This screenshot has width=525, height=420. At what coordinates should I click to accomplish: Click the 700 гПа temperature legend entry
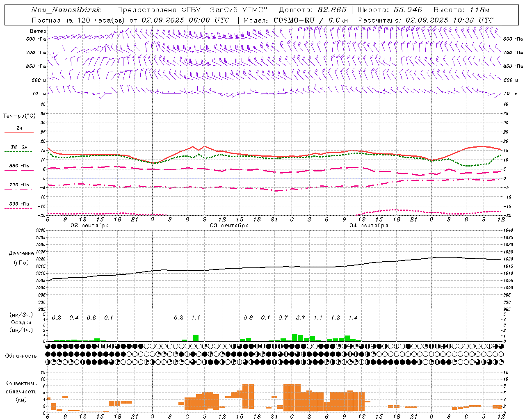point(19,185)
